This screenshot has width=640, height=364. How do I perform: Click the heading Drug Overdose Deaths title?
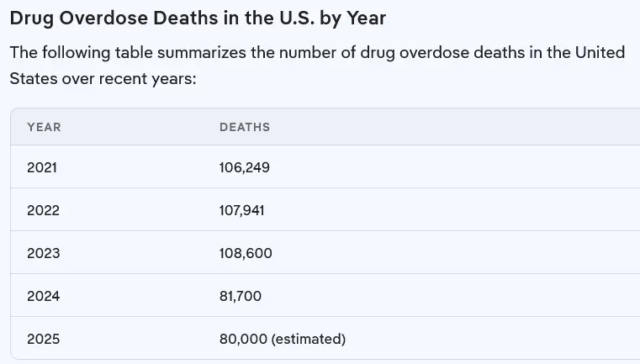pyautogui.click(x=198, y=18)
